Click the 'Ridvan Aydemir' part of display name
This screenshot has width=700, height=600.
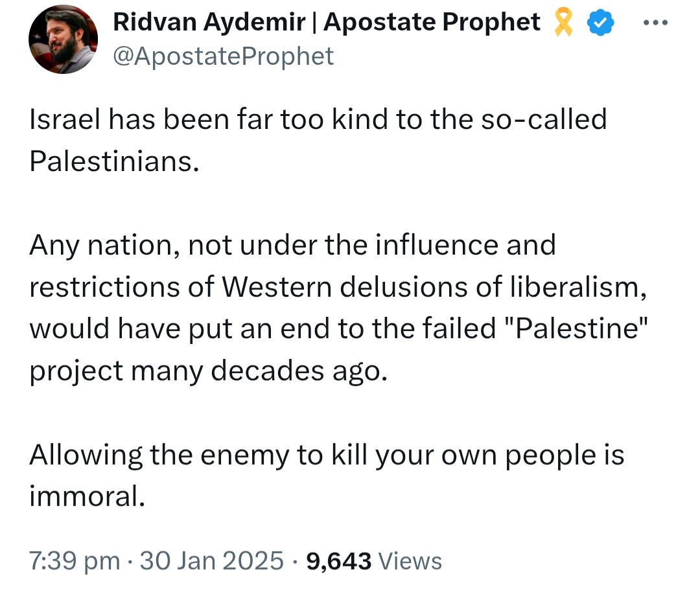tap(209, 22)
